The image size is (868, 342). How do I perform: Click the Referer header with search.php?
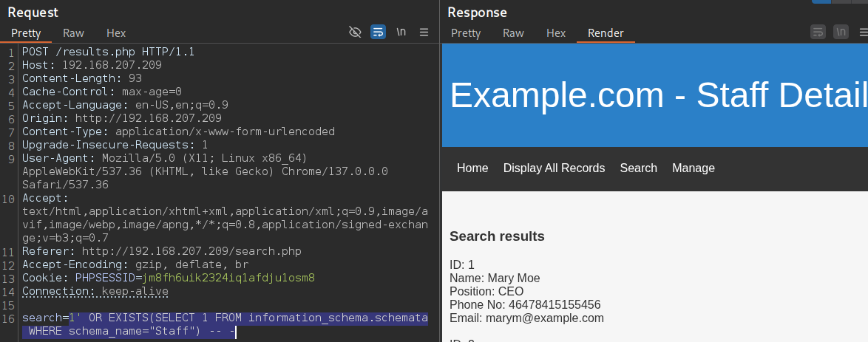162,251
